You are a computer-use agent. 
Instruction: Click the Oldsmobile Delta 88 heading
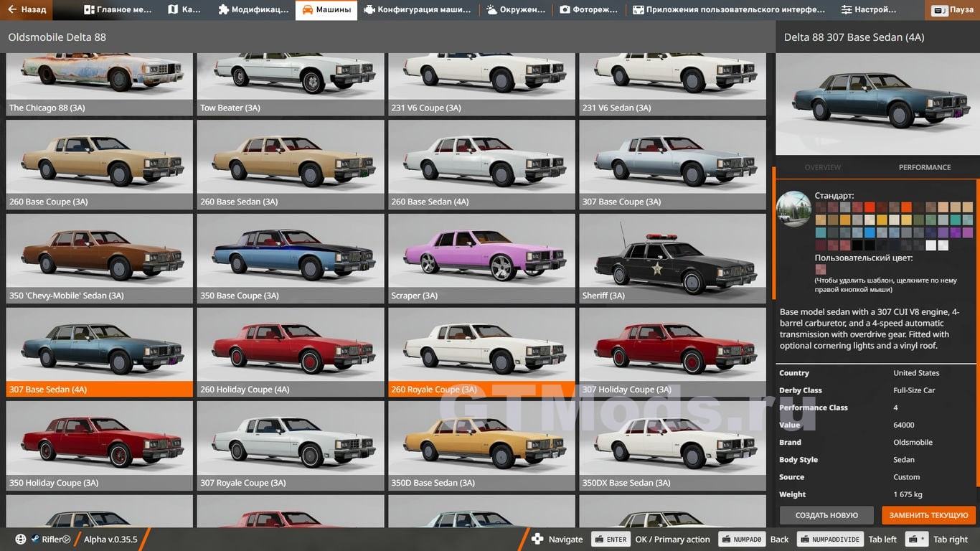pyautogui.click(x=57, y=37)
